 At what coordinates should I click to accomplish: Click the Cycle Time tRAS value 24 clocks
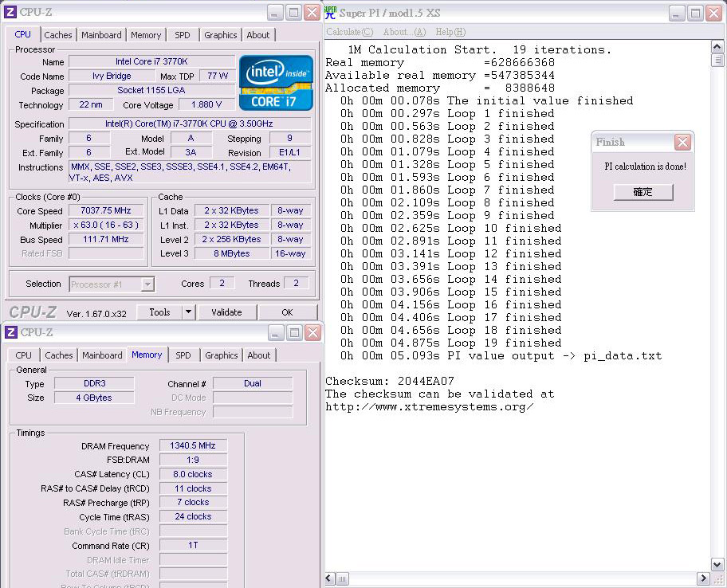coord(193,516)
